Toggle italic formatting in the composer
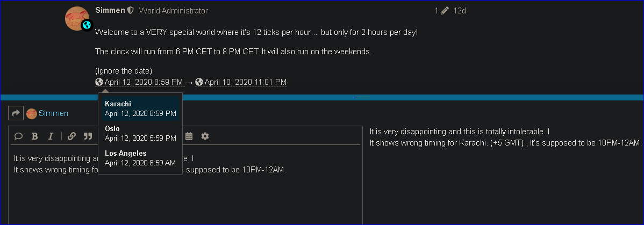 (x=51, y=136)
